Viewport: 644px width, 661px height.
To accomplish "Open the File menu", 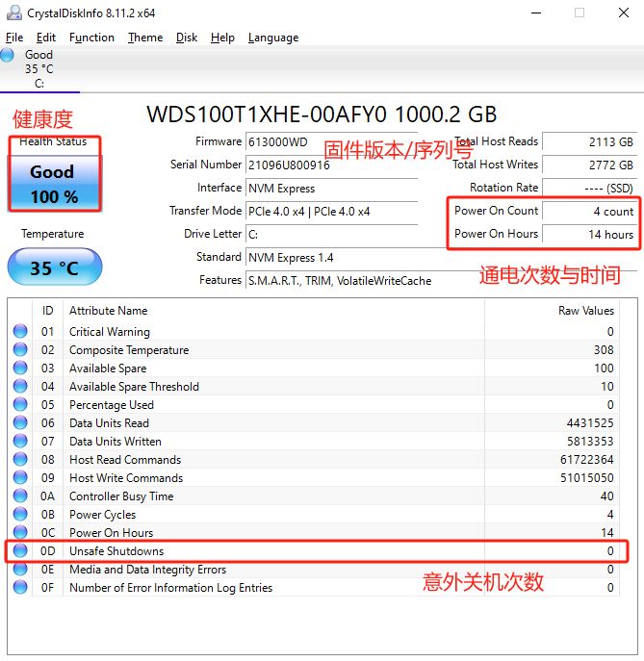I will 14,38.
